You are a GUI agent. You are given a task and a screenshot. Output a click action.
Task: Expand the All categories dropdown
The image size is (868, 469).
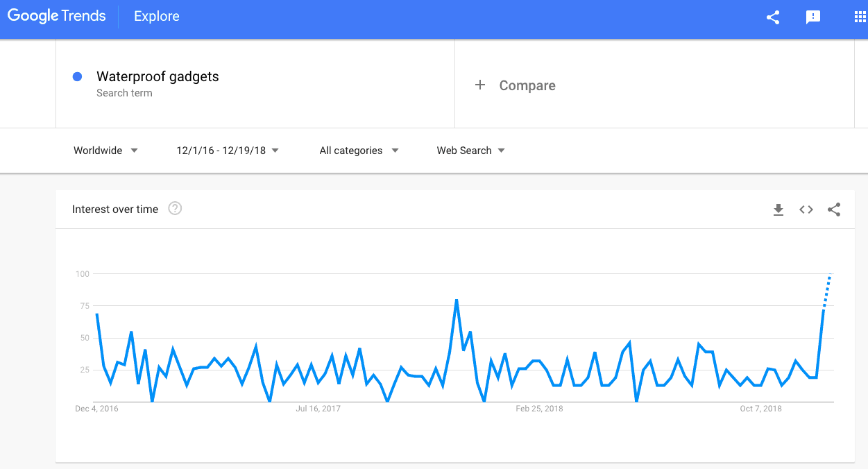(x=359, y=151)
